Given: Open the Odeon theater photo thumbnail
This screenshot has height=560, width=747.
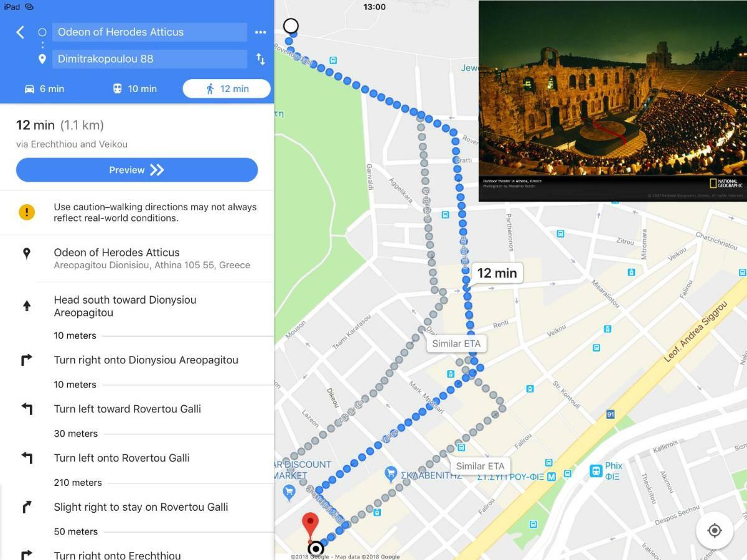Looking at the screenshot, I should [x=613, y=101].
